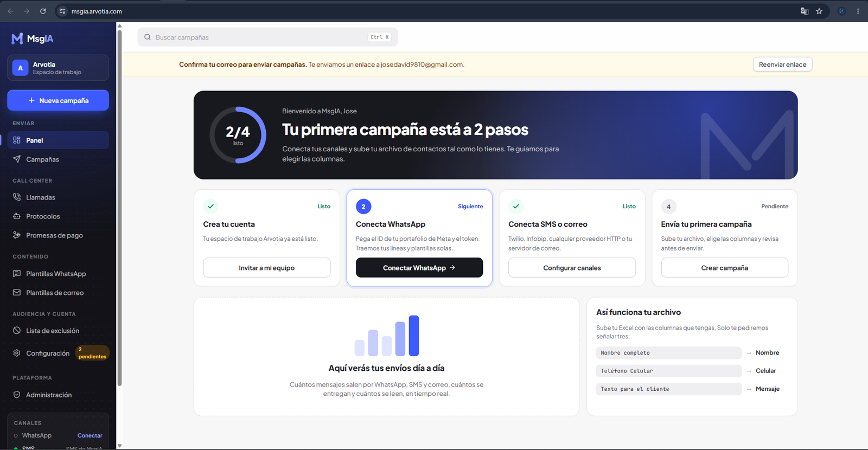Click the Plantillas WhatsApp message icon
Image resolution: width=868 pixels, height=450 pixels.
point(17,274)
